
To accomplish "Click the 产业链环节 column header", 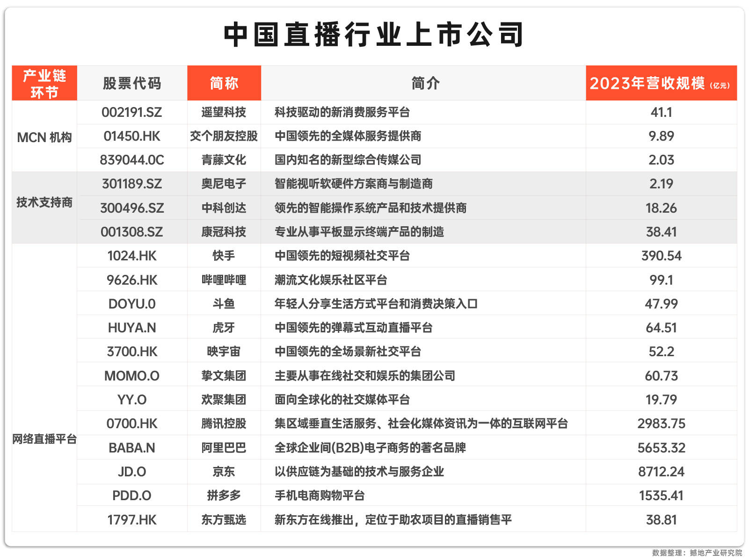I will pos(44,83).
